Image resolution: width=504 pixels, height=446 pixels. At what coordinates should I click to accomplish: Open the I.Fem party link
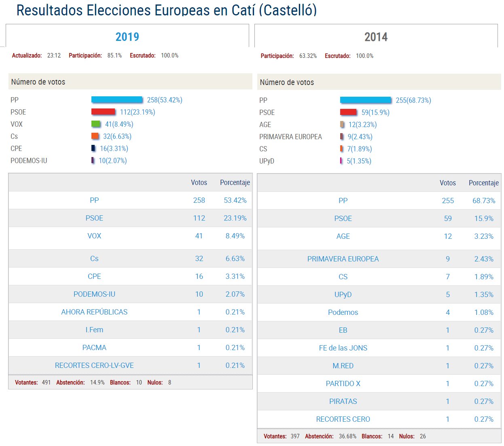coord(94,330)
